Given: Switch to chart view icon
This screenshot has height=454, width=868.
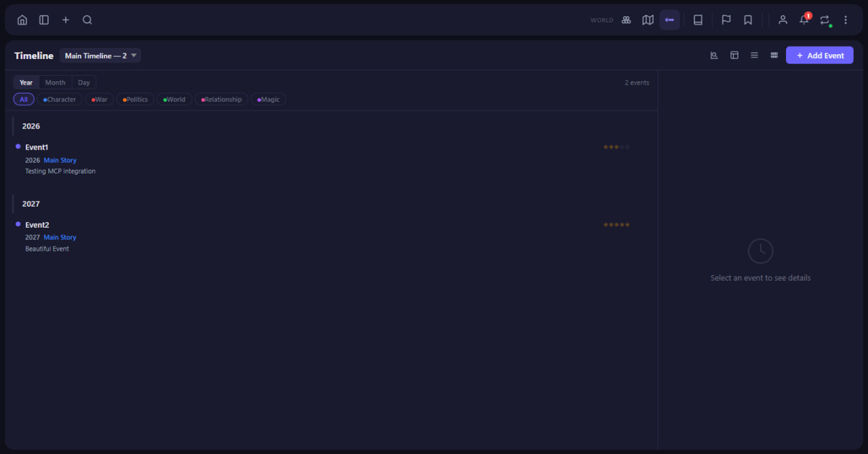Looking at the screenshot, I should coord(714,56).
